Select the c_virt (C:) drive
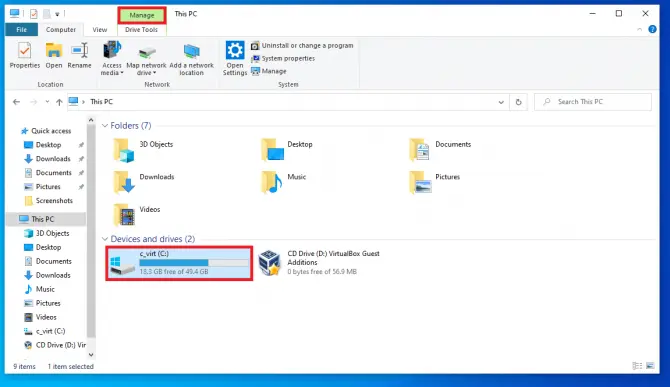The height and width of the screenshot is (387, 670). tap(179, 263)
